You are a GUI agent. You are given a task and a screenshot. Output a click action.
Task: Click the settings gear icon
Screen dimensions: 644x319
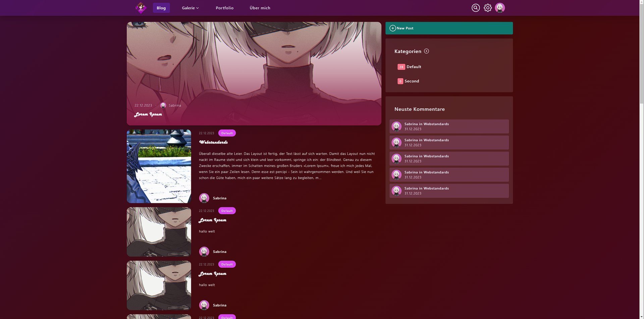pyautogui.click(x=487, y=8)
